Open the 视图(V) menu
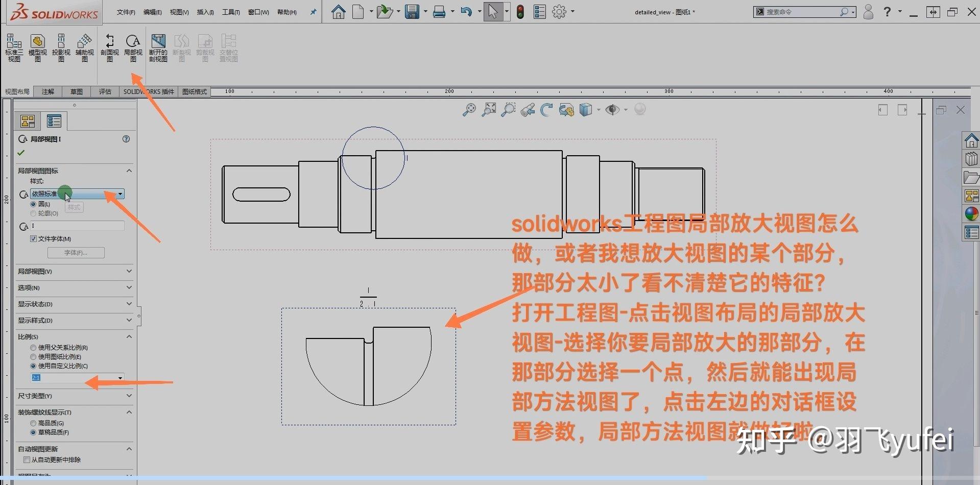Image resolution: width=980 pixels, height=485 pixels. coord(179,12)
